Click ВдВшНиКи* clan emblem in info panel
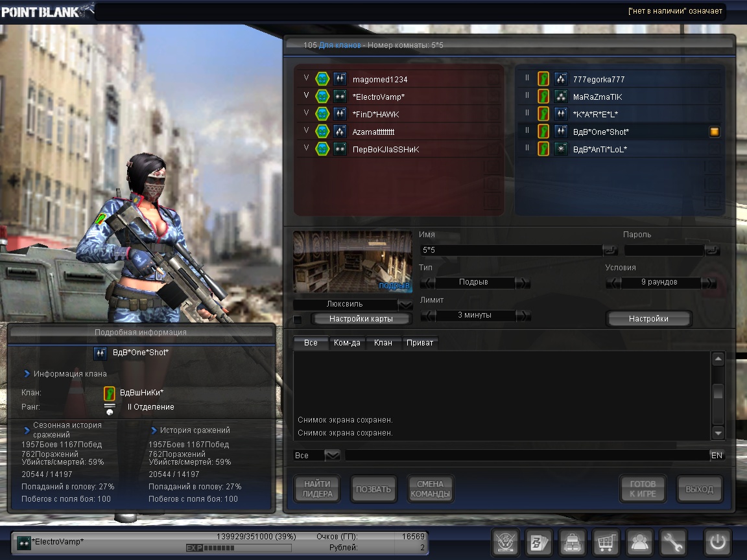This screenshot has width=747, height=560. point(110,393)
